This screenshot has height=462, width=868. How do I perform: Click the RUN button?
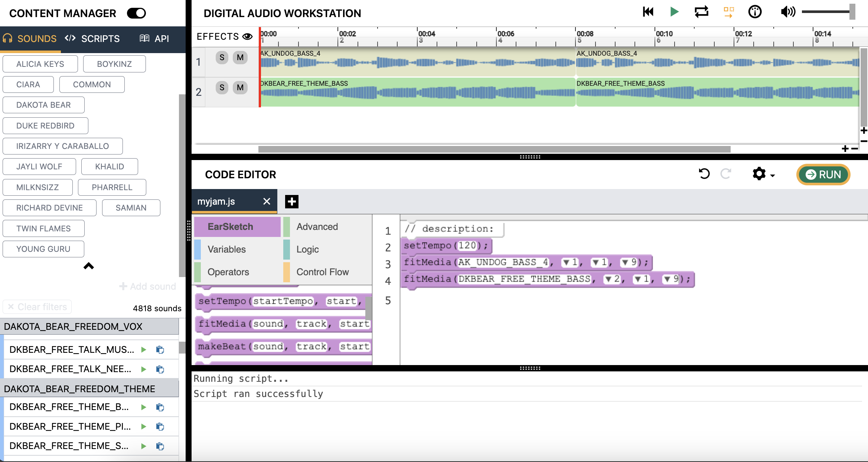pos(823,175)
